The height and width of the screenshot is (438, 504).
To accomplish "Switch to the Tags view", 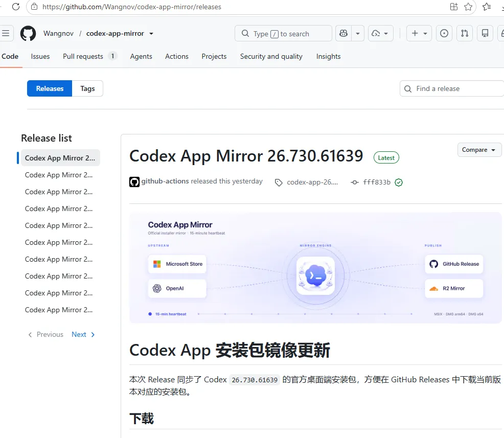I will (87, 88).
